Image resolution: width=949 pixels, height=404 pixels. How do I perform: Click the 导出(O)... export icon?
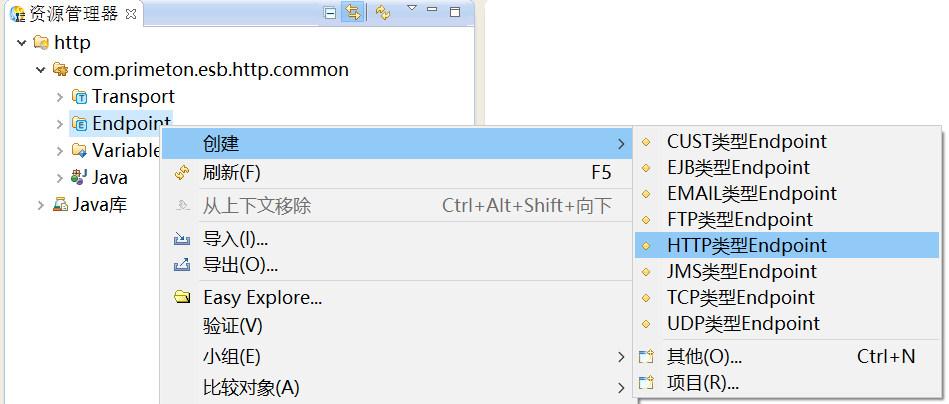182,265
